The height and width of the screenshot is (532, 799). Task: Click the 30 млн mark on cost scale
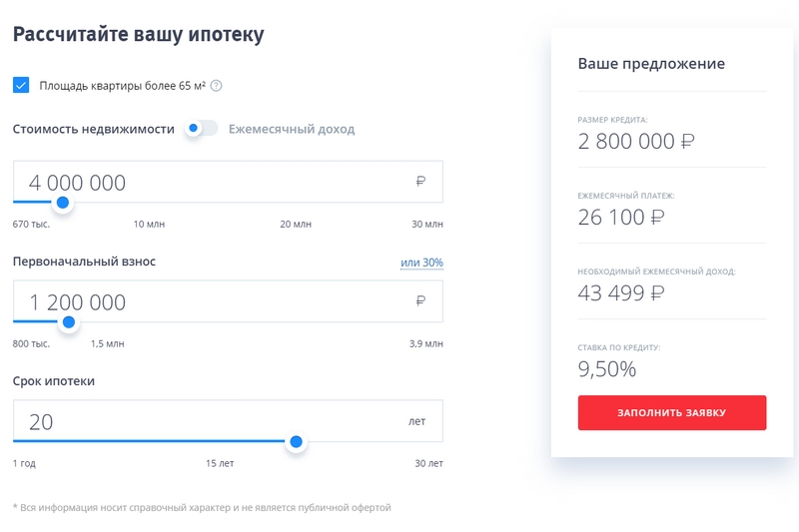(427, 225)
